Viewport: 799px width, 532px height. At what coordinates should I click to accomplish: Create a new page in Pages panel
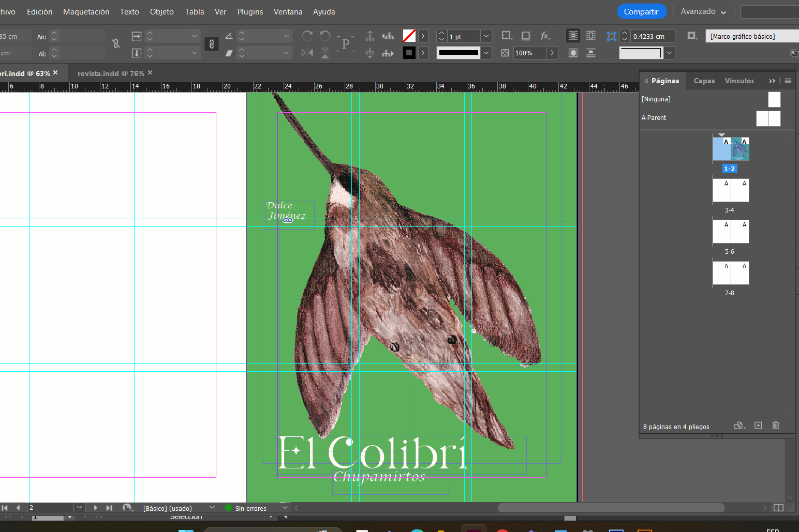pyautogui.click(x=758, y=425)
